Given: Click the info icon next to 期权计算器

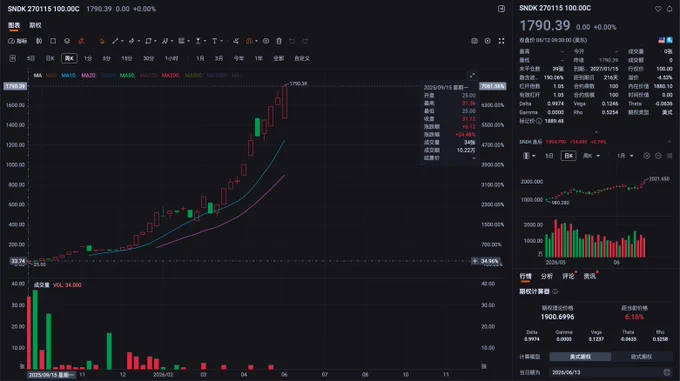Looking at the screenshot, I should coord(555,292).
